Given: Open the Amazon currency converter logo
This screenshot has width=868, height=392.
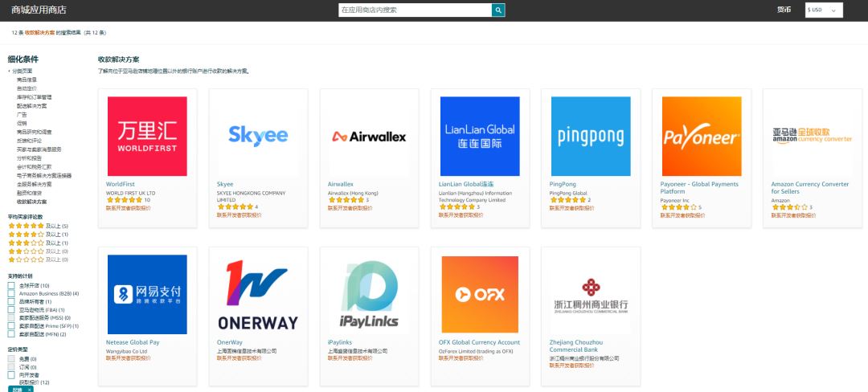Looking at the screenshot, I should click(812, 136).
